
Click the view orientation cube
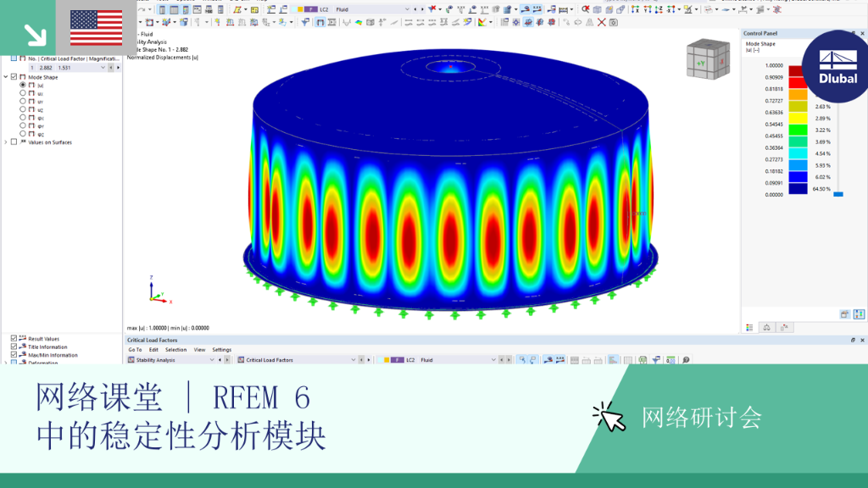pyautogui.click(x=708, y=59)
